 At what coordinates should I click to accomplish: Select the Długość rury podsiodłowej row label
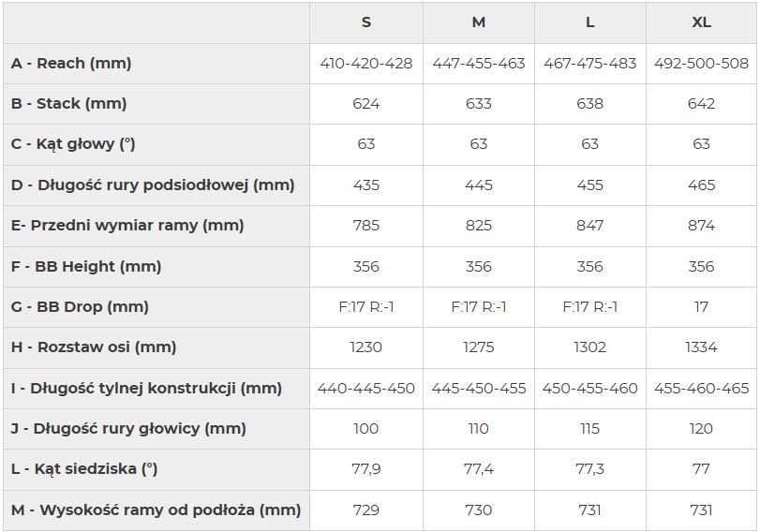[x=153, y=185]
